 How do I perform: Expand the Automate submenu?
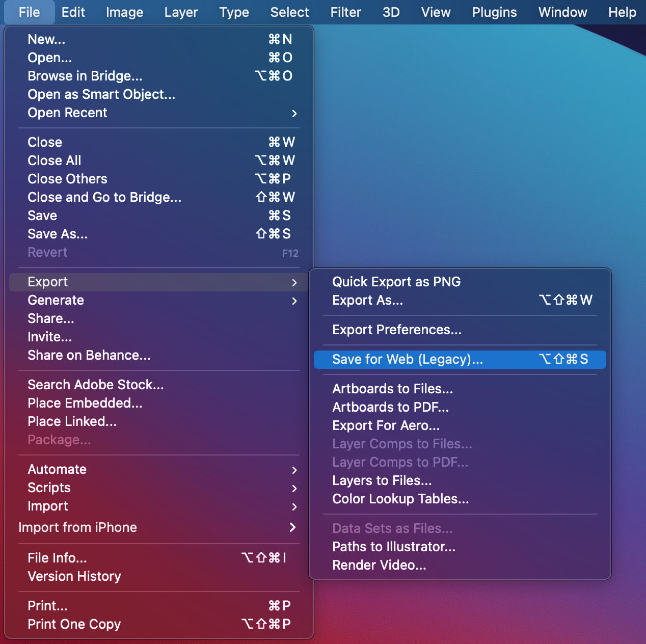[x=57, y=469]
